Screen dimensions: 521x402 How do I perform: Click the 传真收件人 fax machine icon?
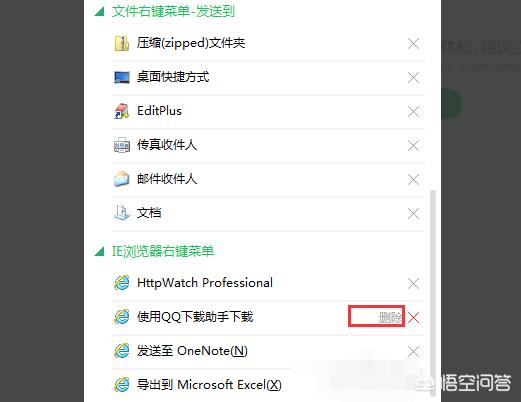pos(122,145)
